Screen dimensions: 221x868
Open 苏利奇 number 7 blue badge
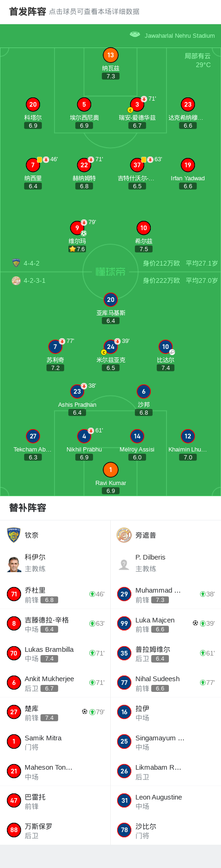tap(55, 347)
